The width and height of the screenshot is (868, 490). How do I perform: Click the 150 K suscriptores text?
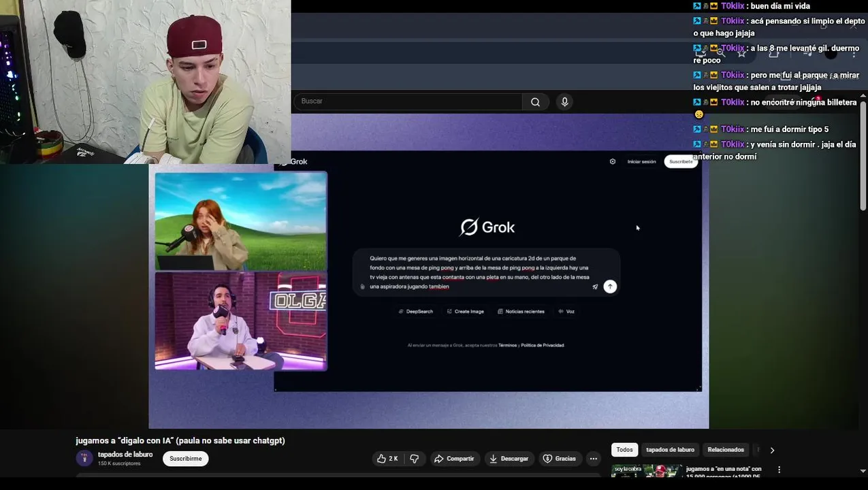(x=119, y=463)
